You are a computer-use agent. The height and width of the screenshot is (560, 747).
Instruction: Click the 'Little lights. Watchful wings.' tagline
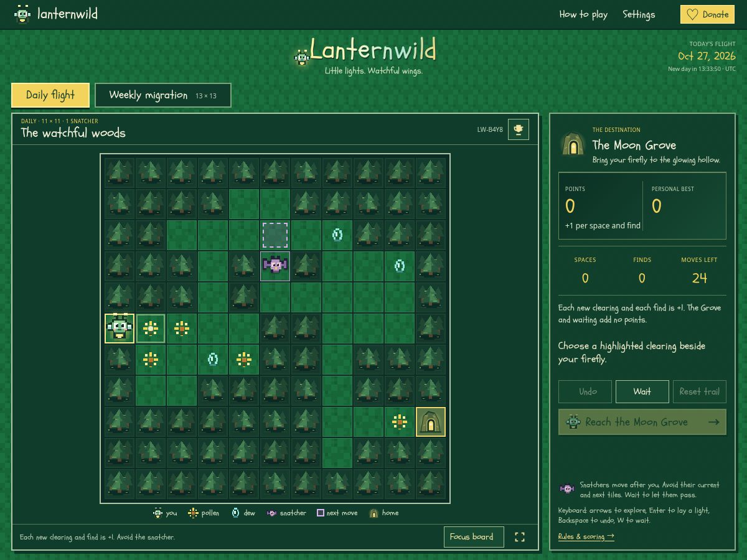[x=374, y=71]
